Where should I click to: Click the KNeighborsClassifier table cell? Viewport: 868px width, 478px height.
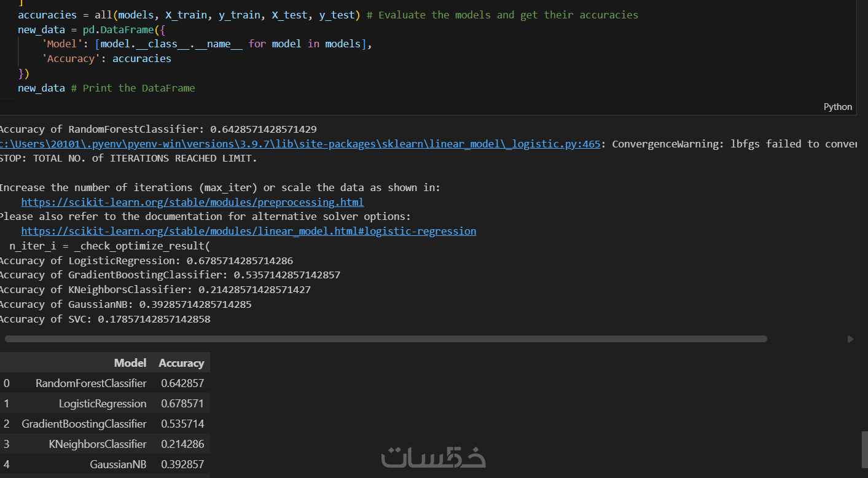click(x=98, y=444)
